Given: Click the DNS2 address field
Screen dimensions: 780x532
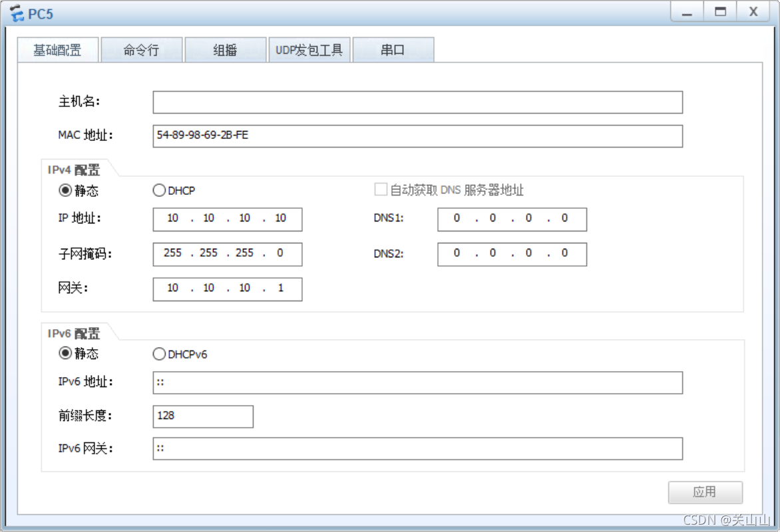Looking at the screenshot, I should 512,254.
